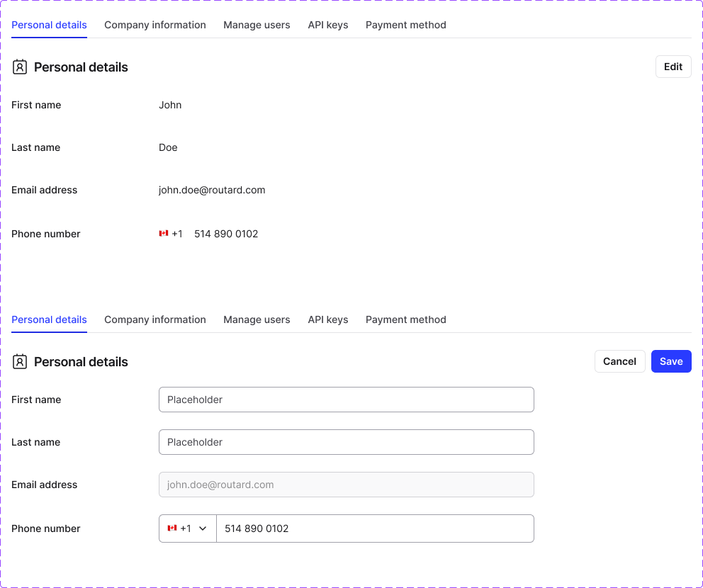This screenshot has height=588, width=703.
Task: Click the First name input field
Action: (346, 400)
